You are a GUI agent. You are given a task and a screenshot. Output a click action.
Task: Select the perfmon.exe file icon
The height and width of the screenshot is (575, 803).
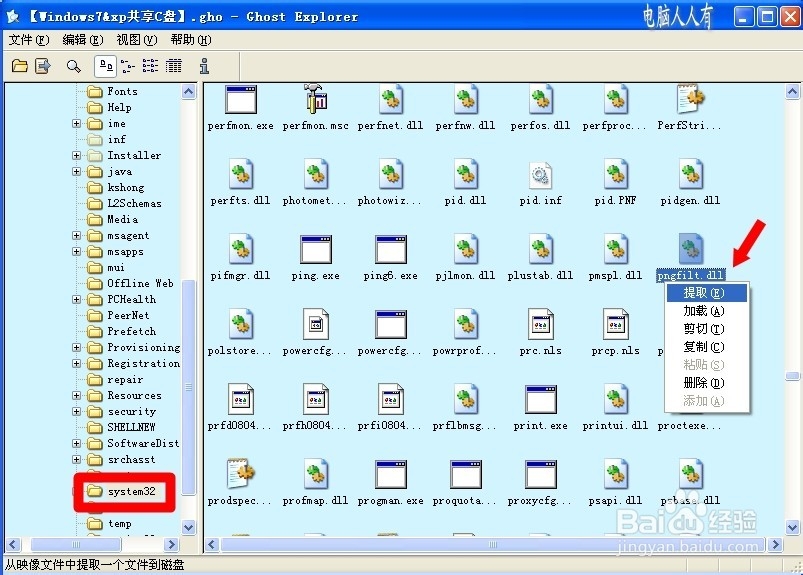(241, 100)
